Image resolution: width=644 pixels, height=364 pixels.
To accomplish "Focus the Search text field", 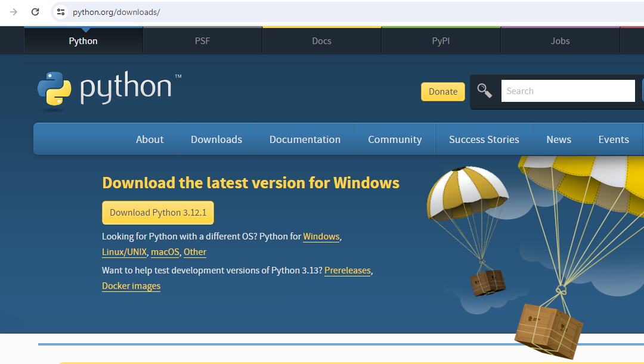I will [568, 91].
